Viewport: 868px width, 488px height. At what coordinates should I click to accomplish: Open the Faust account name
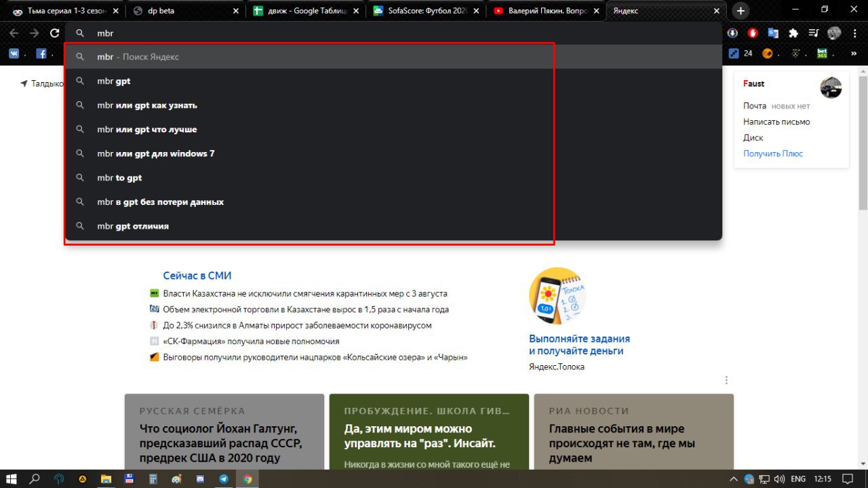pos(754,83)
